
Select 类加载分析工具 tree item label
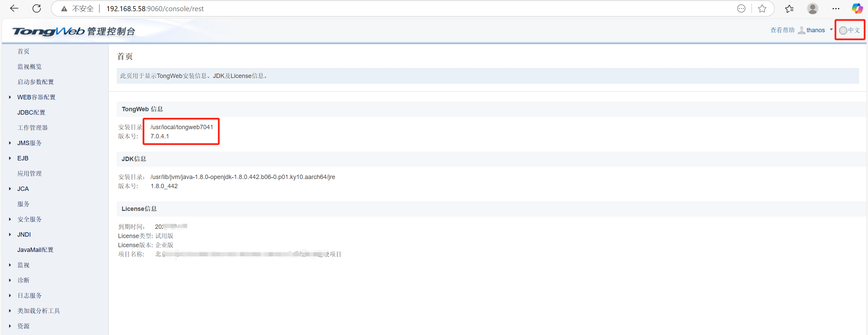[x=39, y=311]
